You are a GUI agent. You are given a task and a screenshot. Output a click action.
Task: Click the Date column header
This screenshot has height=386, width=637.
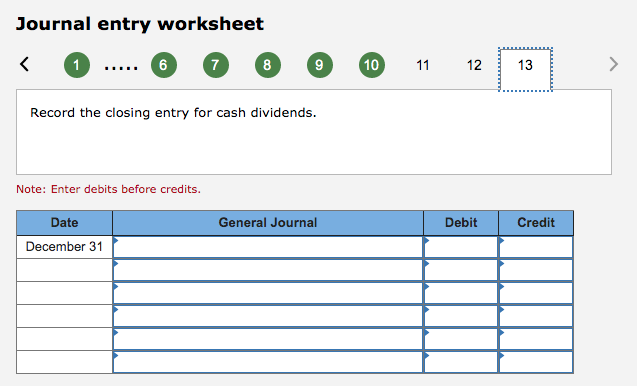pyautogui.click(x=64, y=223)
